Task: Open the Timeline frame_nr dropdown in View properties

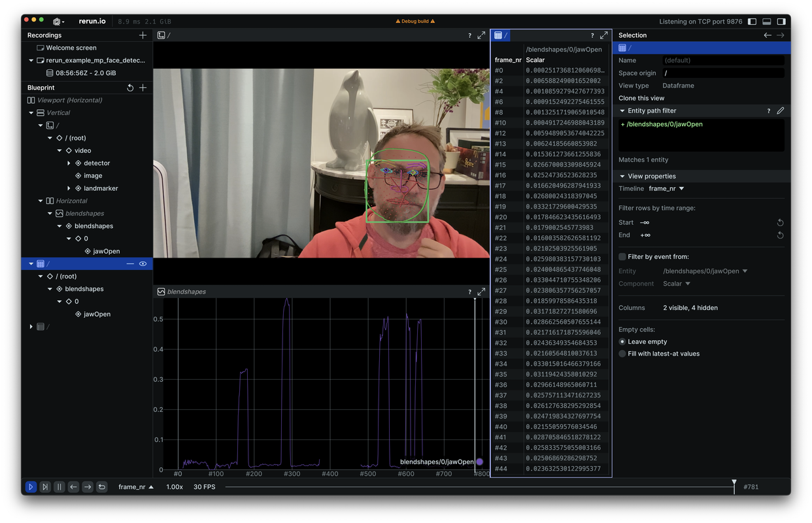Action: pyautogui.click(x=666, y=189)
